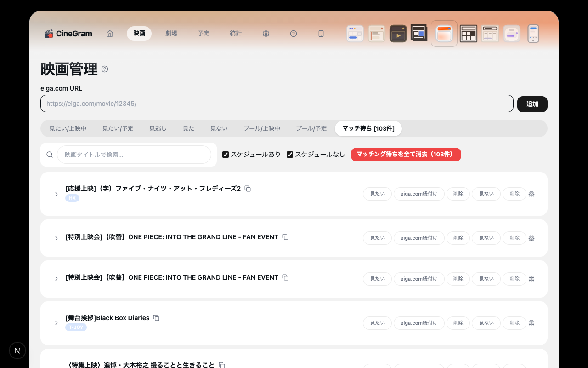The image size is (588, 368).
Task: Click the red マッチング待ちを全て消去 button
Action: click(x=406, y=155)
